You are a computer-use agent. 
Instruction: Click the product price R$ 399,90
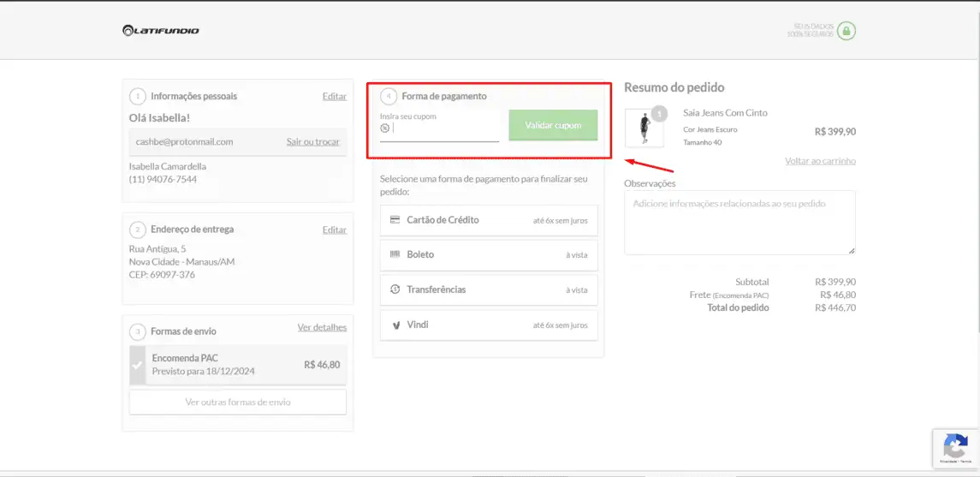835,132
